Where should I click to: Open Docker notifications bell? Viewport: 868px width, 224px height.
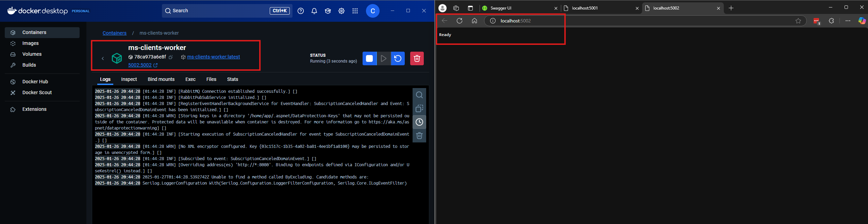point(314,11)
